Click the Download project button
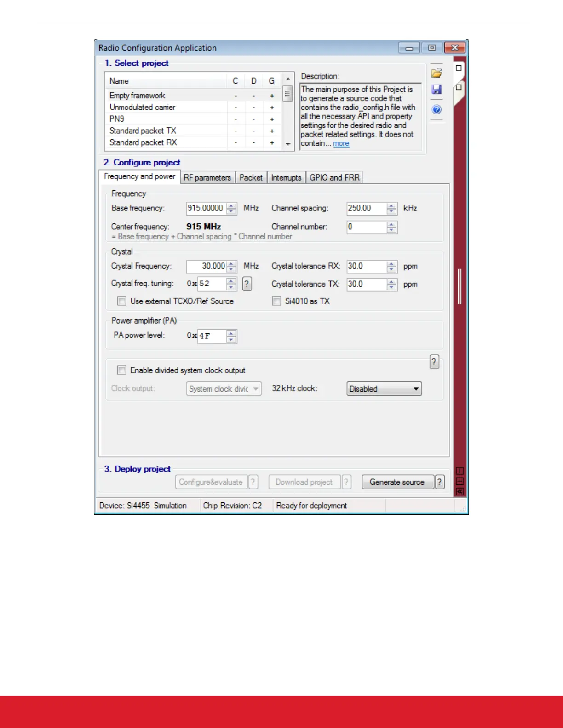This screenshot has height=728, width=563. (x=304, y=482)
